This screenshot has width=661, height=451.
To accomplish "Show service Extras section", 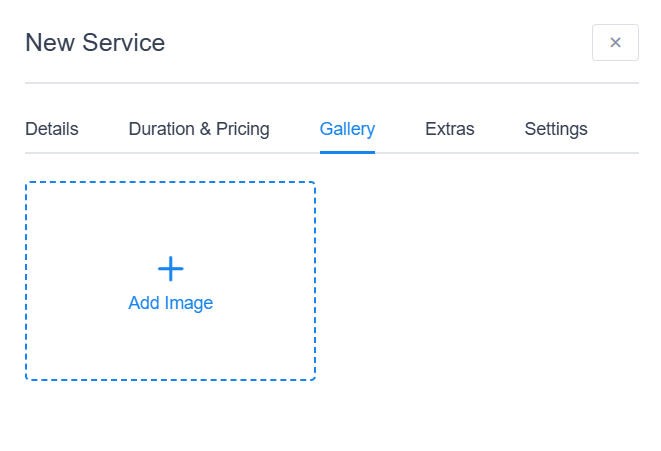I will point(449,129).
